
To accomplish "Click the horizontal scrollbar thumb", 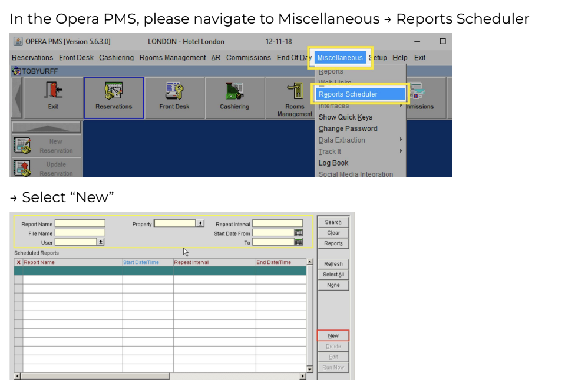I will [95, 376].
